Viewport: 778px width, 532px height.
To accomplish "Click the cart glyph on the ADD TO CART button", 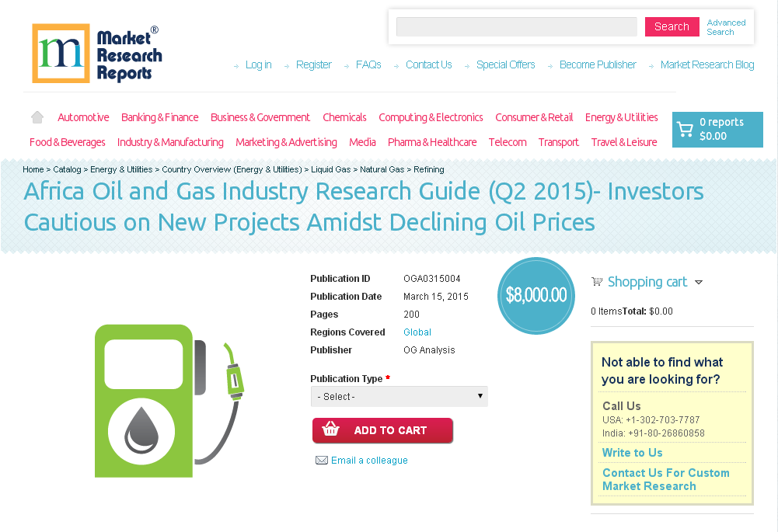I will [330, 430].
